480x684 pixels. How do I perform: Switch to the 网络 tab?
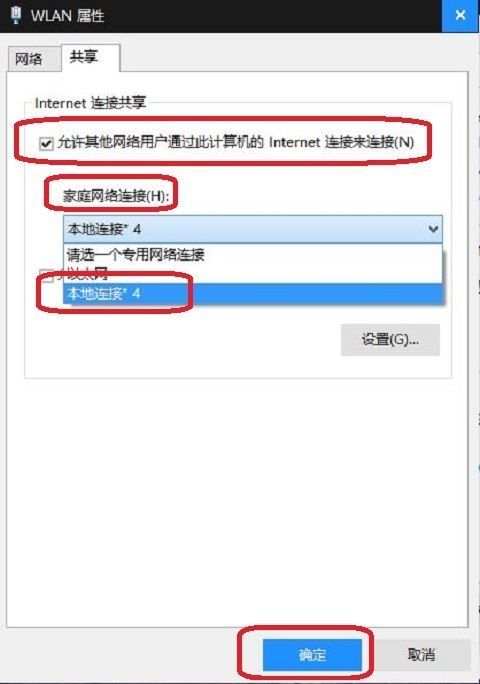(29, 58)
